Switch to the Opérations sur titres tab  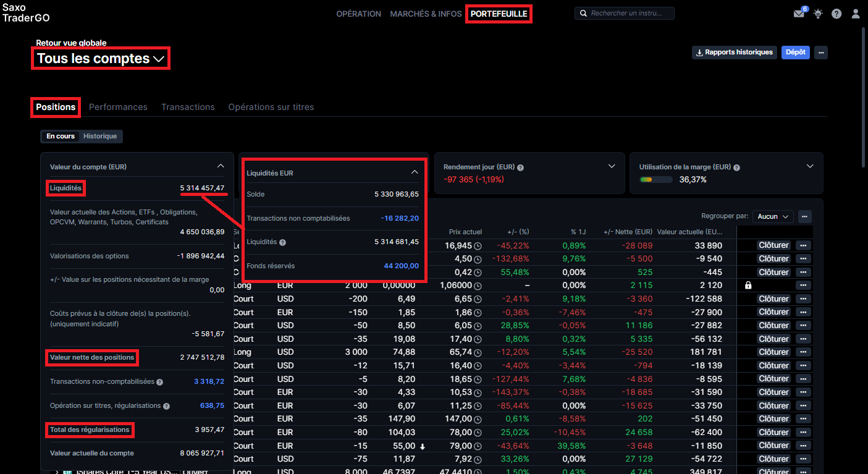point(271,107)
